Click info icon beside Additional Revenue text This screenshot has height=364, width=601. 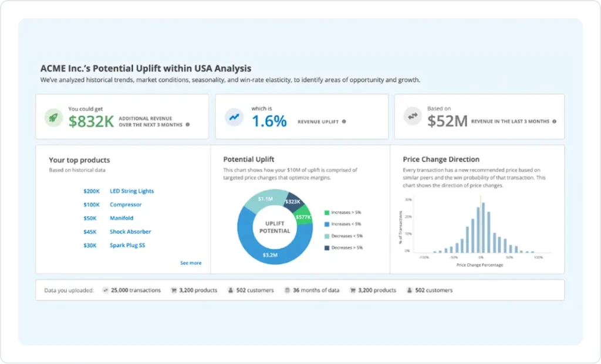click(x=188, y=125)
